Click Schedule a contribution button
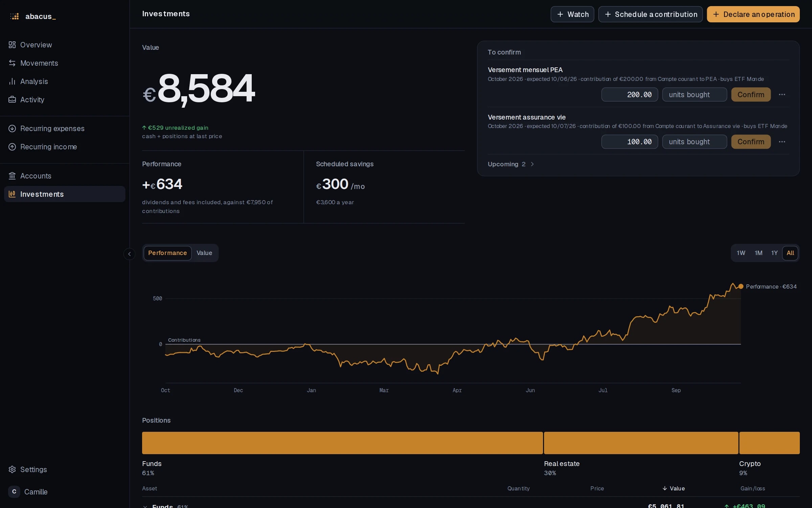The height and width of the screenshot is (508, 812). 650,14
